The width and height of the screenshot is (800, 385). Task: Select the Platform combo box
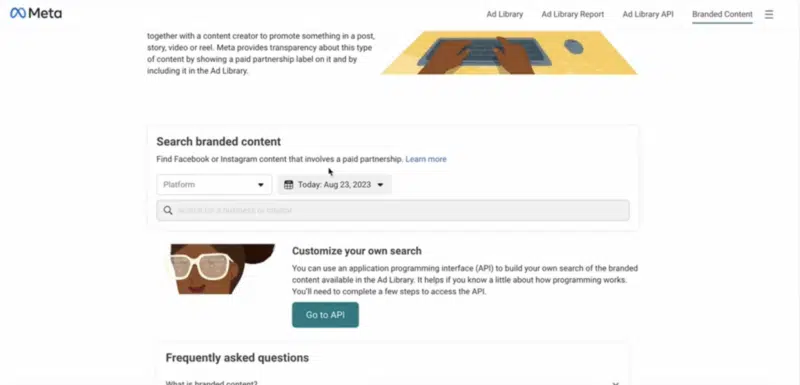tap(214, 185)
